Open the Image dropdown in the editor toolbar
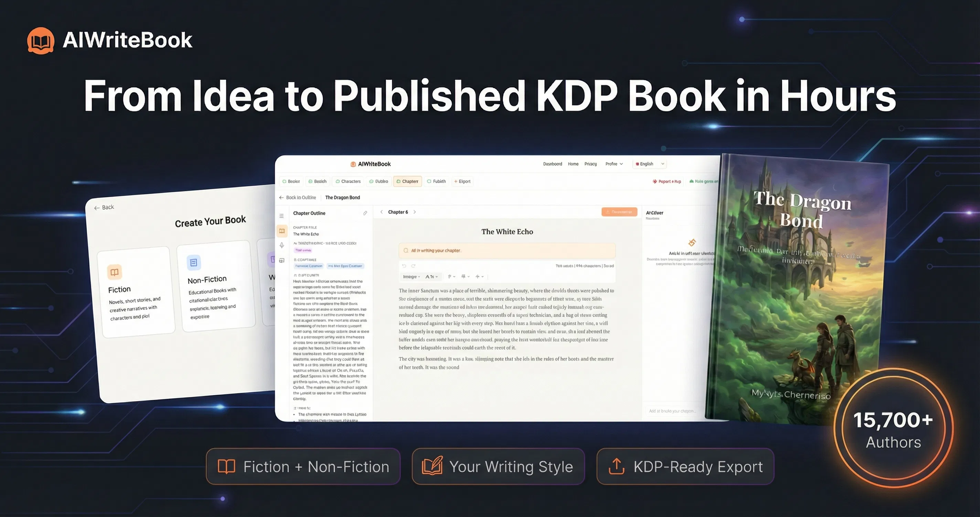Viewport: 980px width, 517px height. click(411, 277)
